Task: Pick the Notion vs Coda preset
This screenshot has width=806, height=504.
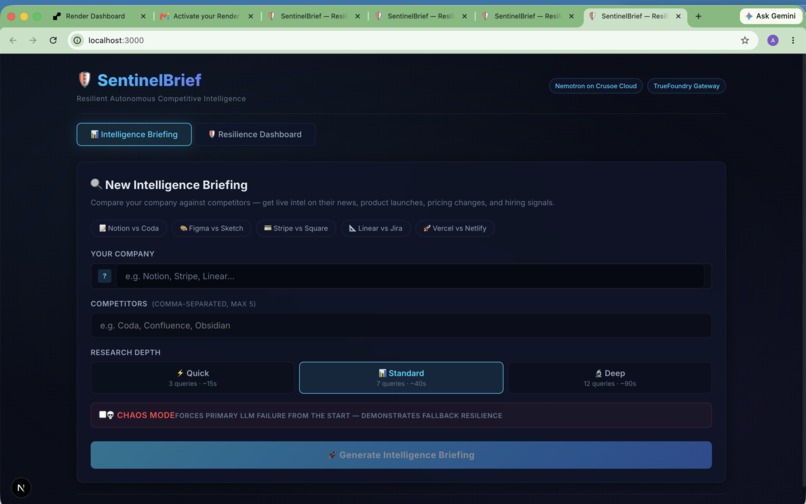Action: (x=129, y=228)
